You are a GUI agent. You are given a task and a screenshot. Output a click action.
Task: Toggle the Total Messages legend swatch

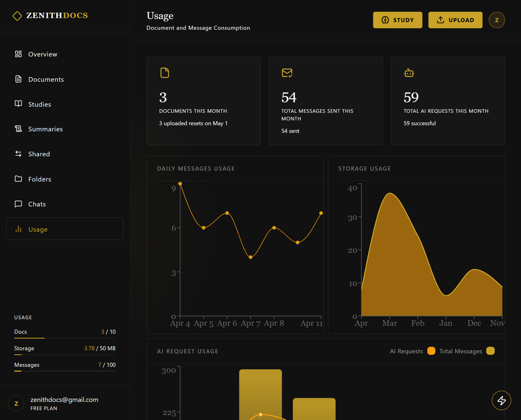(490, 351)
